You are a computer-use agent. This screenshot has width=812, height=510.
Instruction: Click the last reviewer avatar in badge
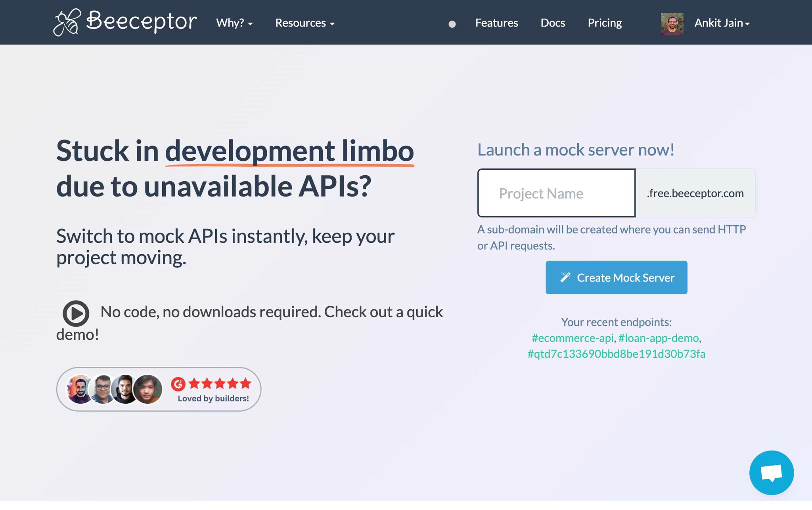point(147,389)
